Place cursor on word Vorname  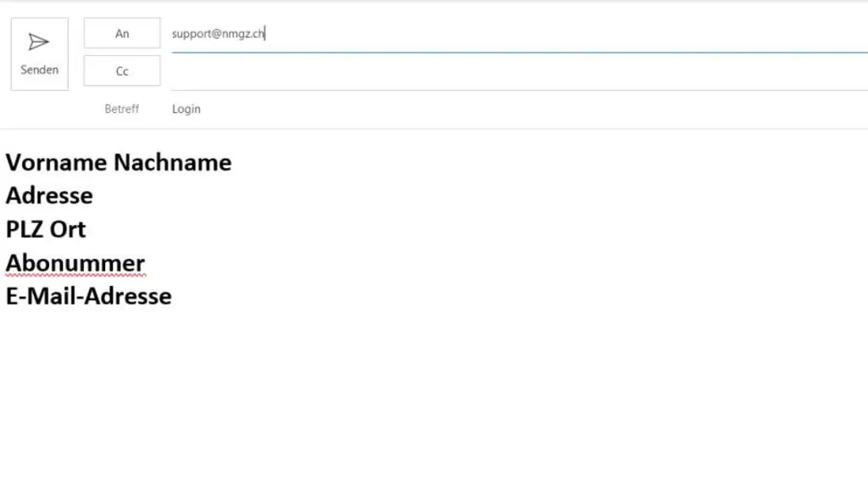pos(57,162)
